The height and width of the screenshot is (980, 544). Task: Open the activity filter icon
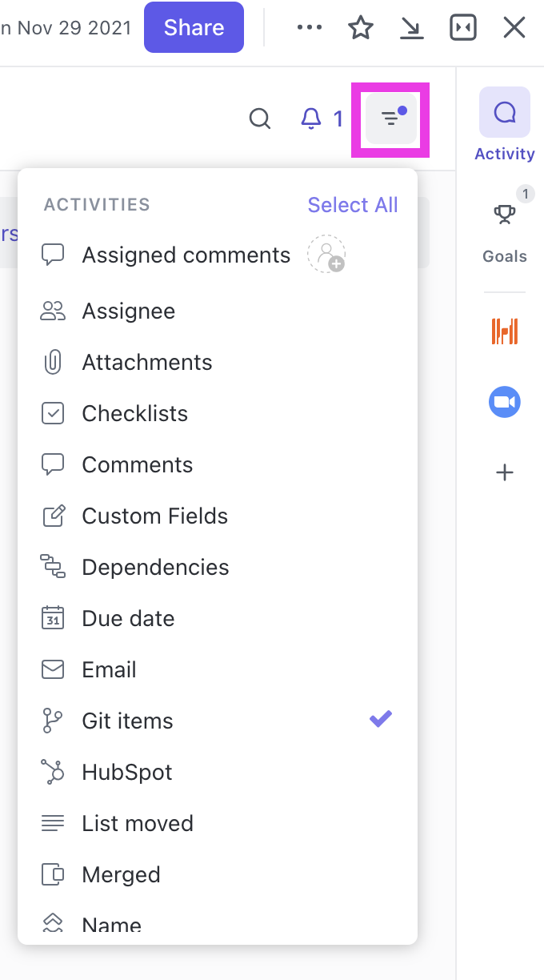(390, 118)
